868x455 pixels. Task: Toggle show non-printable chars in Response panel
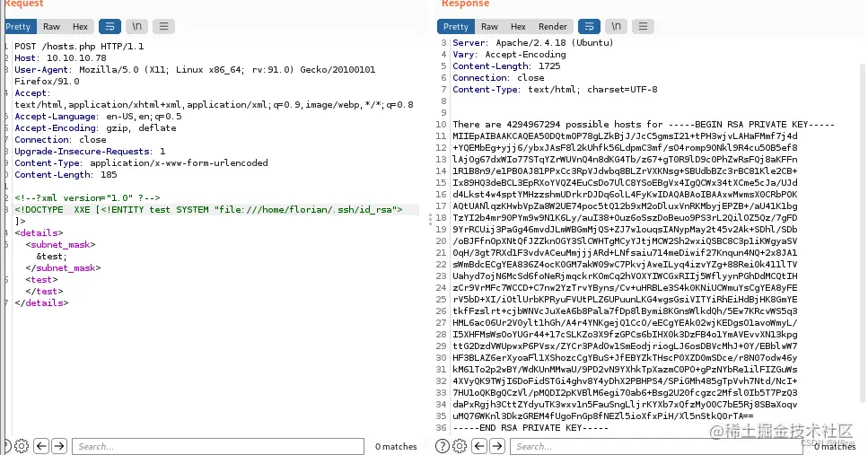pyautogui.click(x=616, y=27)
